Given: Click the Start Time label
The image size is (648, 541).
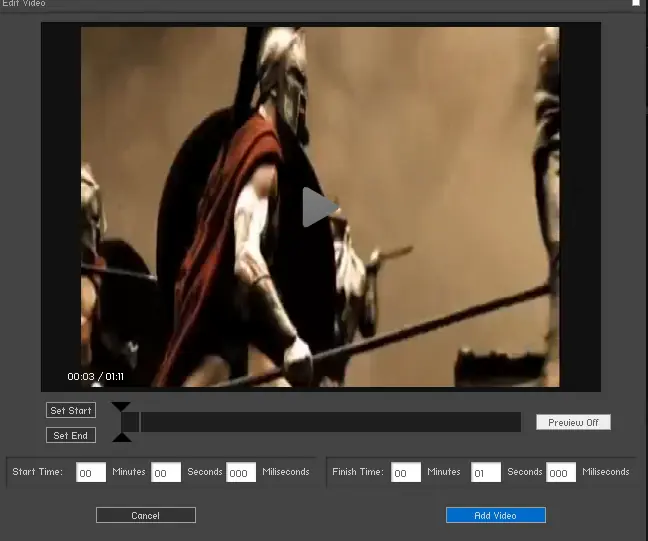Looking at the screenshot, I should 38,472.
